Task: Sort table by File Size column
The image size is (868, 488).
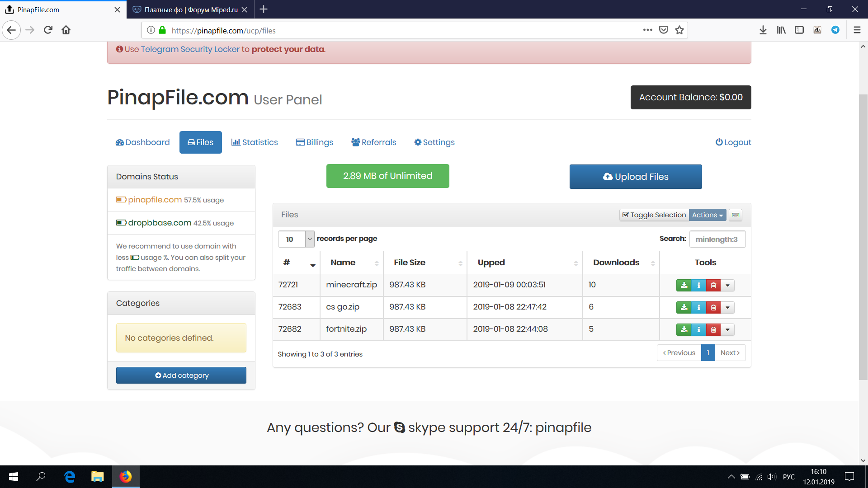Action: click(x=425, y=263)
